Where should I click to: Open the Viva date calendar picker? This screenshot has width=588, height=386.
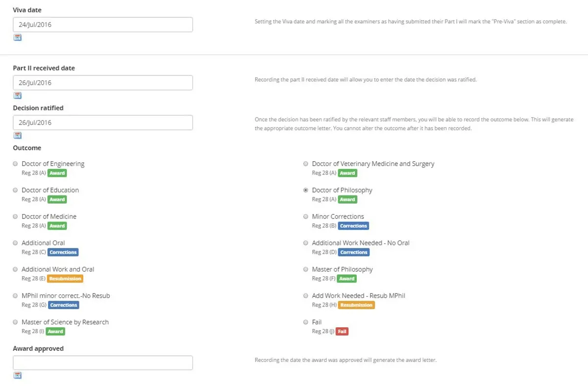(x=17, y=37)
